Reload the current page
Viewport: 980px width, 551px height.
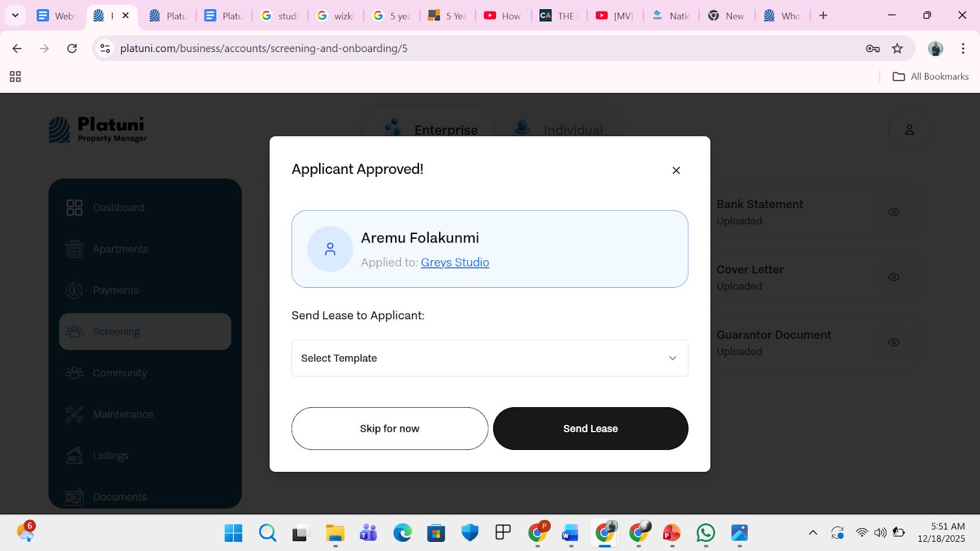click(72, 48)
